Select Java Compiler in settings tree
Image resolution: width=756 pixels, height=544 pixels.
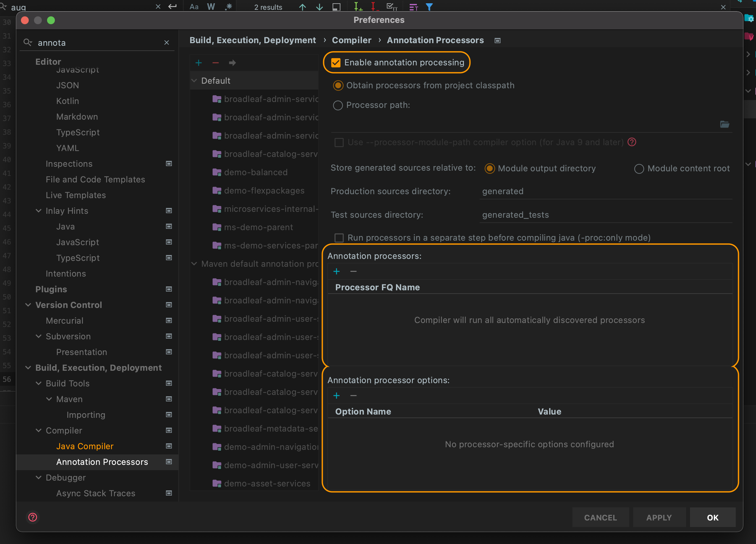click(85, 446)
